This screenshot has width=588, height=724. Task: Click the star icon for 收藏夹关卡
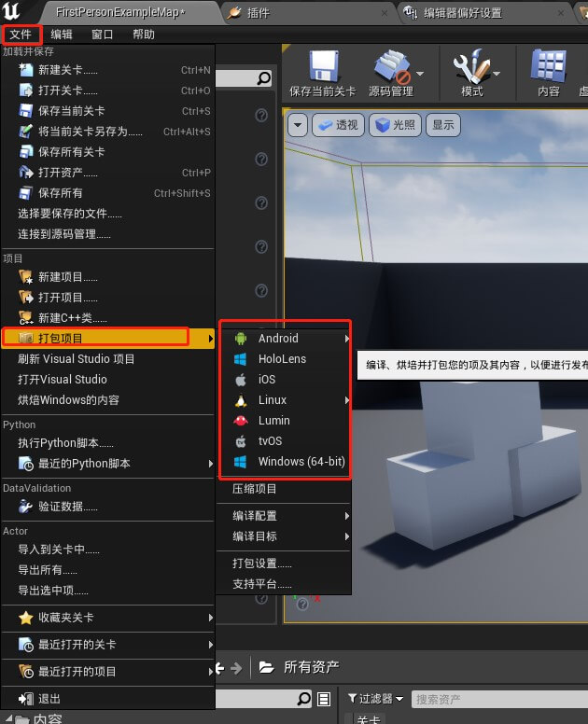point(26,618)
